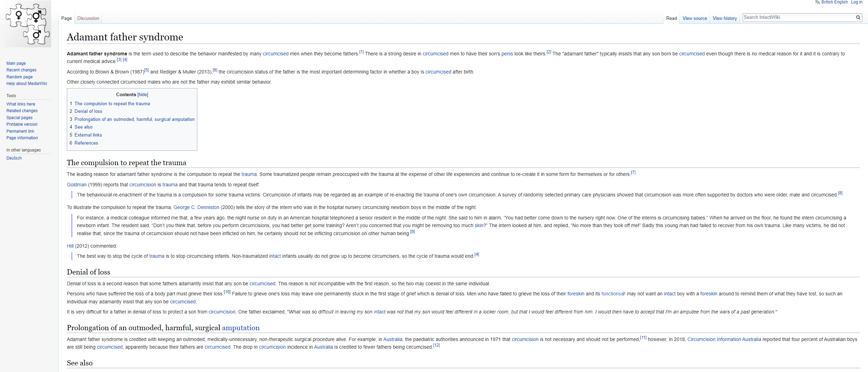This screenshot has width=868, height=372.
Task: Open the George C. Denniston link
Action: (196, 208)
